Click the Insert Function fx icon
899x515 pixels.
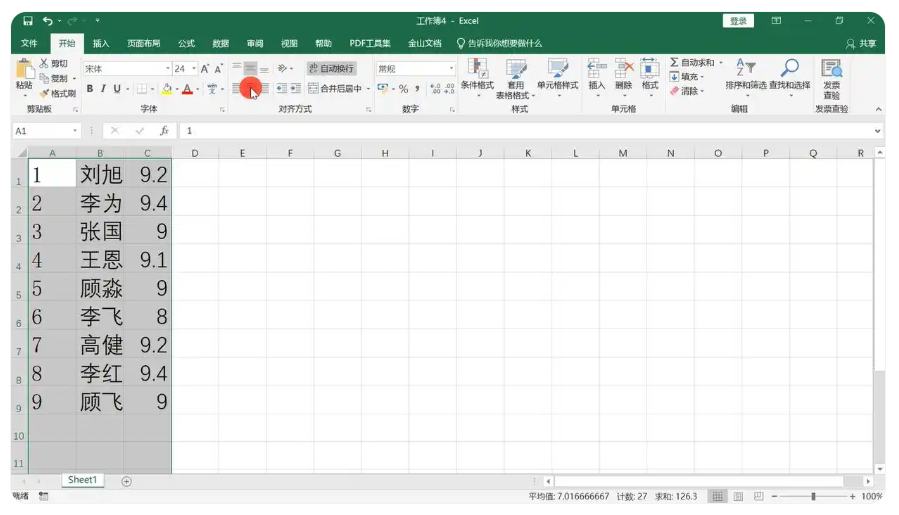164,131
